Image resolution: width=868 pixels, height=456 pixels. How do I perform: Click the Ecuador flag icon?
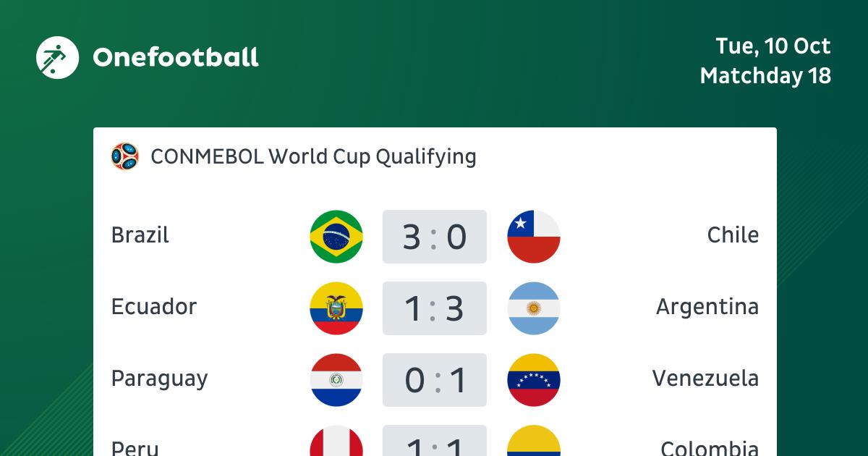(x=336, y=308)
